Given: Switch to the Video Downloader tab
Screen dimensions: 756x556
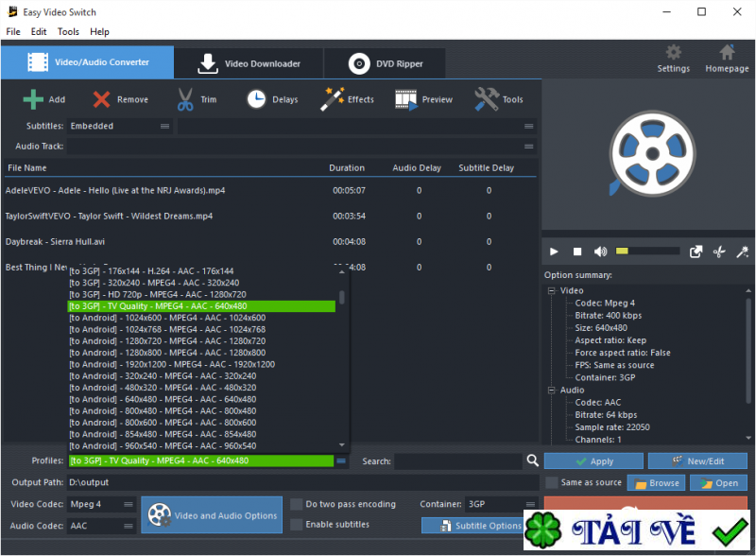Looking at the screenshot, I should point(249,63).
